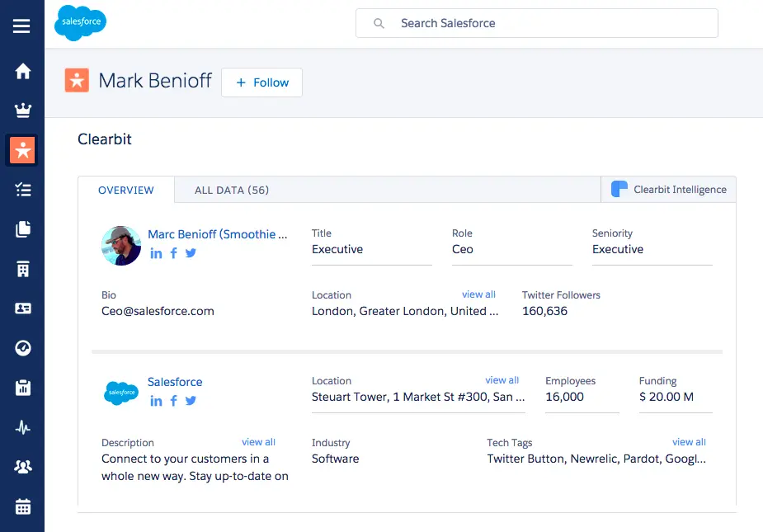Select the Home icon in the navigation rail
The width and height of the screenshot is (763, 532).
pyautogui.click(x=22, y=71)
